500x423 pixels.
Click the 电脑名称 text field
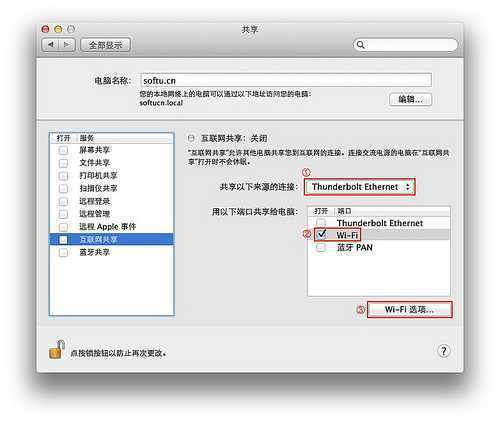pyautogui.click(x=286, y=80)
